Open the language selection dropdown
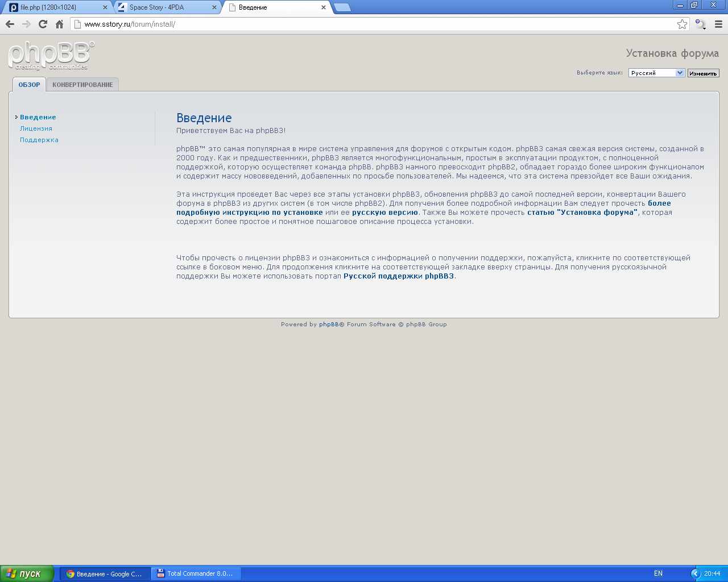Image resolution: width=728 pixels, height=582 pixels. coord(656,73)
